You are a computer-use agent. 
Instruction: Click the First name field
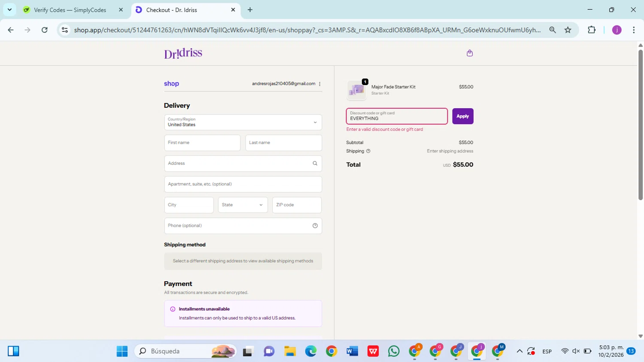pyautogui.click(x=202, y=143)
